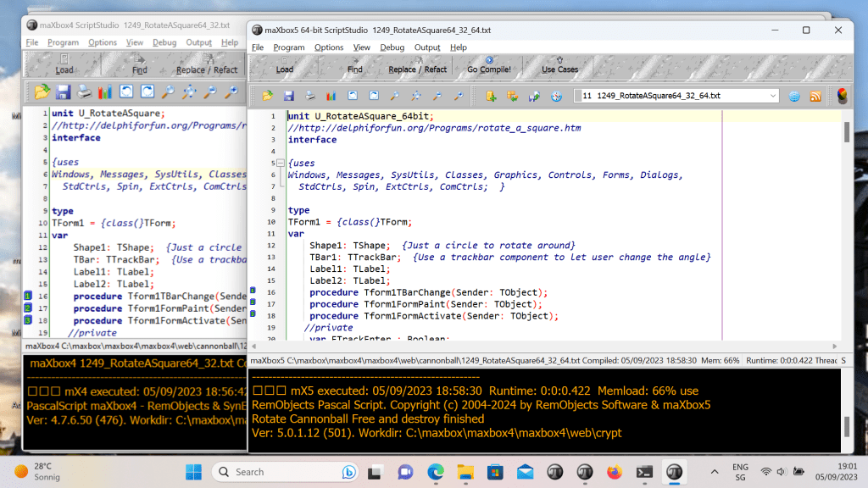The height and width of the screenshot is (488, 868).
Task: Click the globe icon beside the file dropdown
Action: (794, 96)
